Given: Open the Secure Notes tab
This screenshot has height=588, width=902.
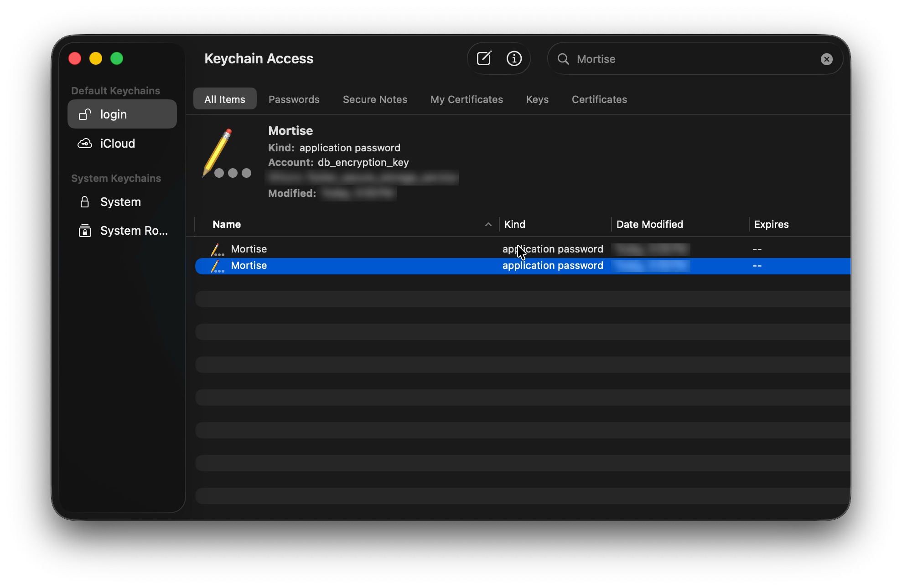Looking at the screenshot, I should (x=375, y=99).
